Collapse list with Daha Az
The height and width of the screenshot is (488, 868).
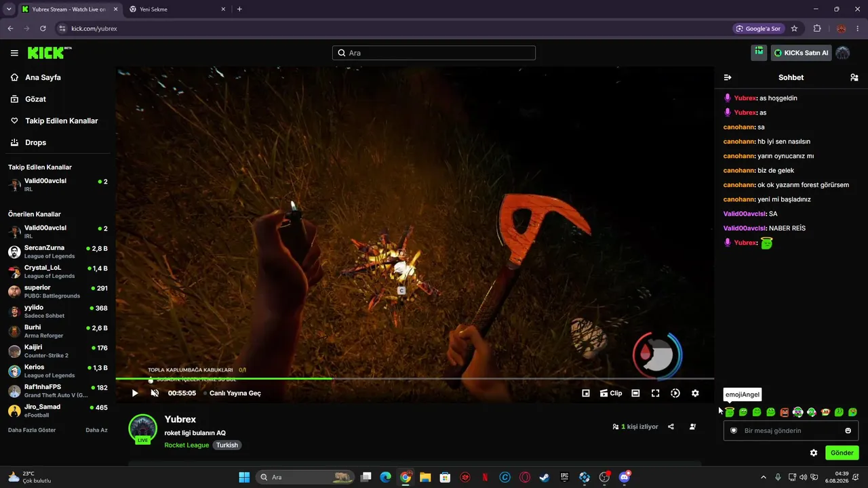click(x=96, y=430)
